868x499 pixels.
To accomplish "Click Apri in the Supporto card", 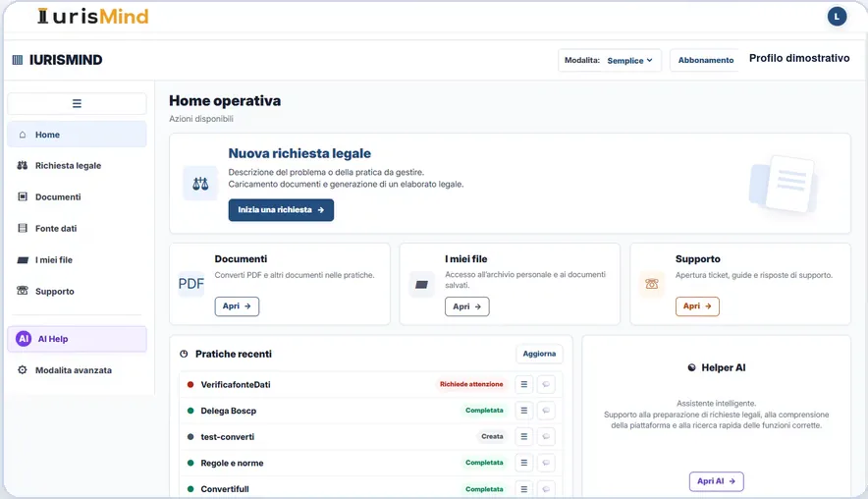I will click(697, 306).
